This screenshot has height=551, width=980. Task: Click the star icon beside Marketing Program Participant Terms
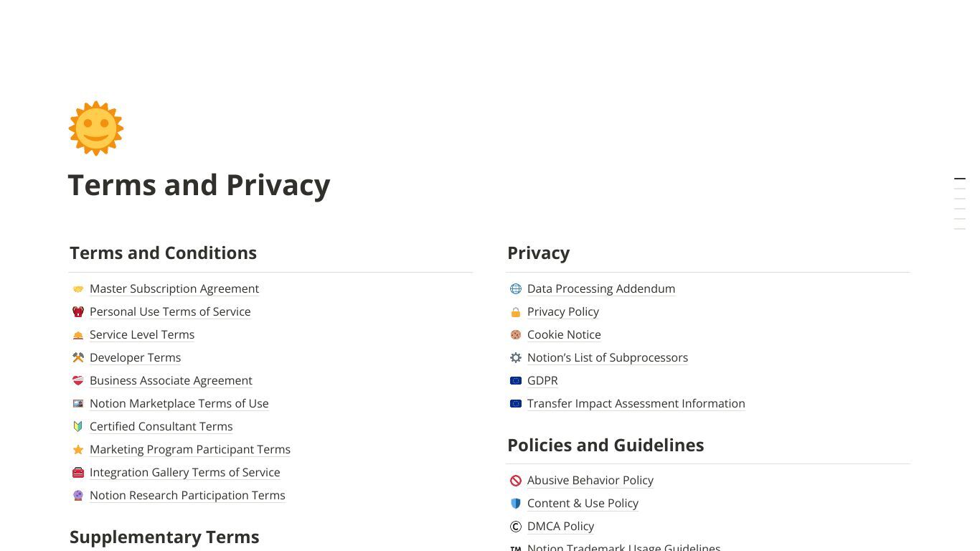point(78,450)
